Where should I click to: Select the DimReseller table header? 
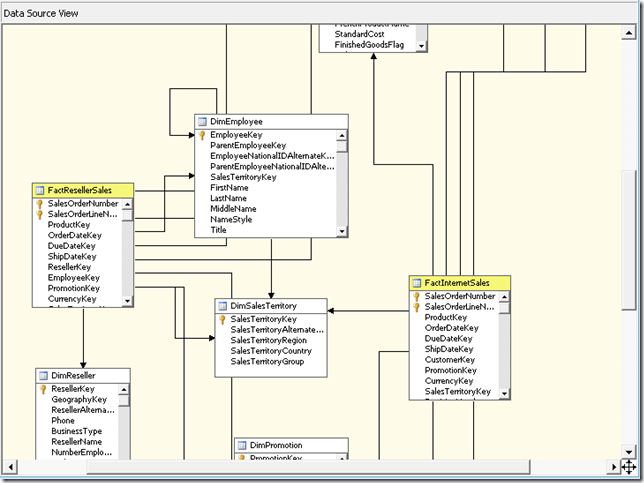[x=83, y=375]
